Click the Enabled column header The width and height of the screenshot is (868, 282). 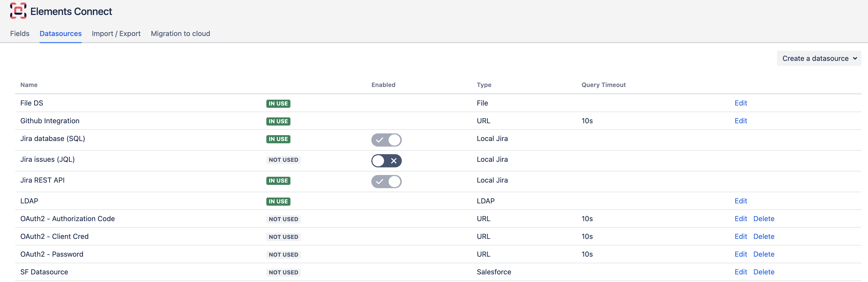click(384, 85)
